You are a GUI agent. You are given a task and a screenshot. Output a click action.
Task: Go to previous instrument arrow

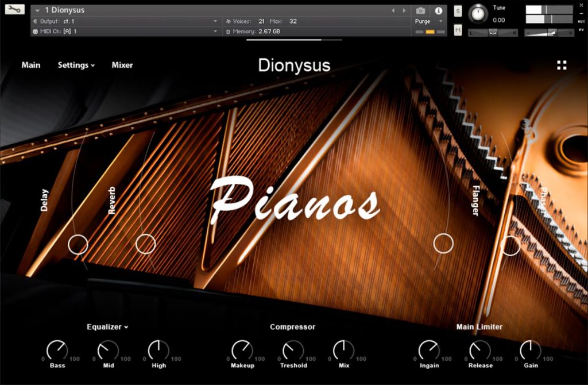point(393,10)
